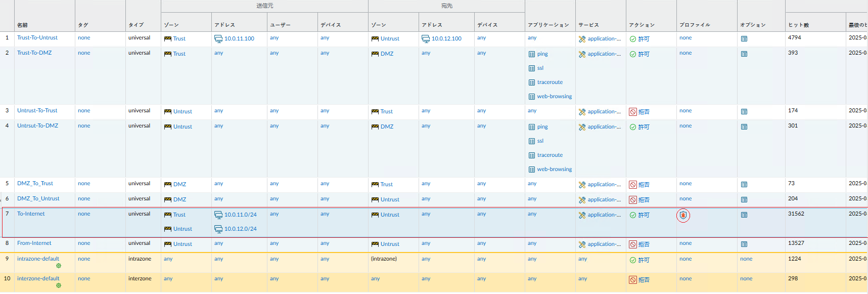Open the To-Internet security rule
The height and width of the screenshot is (294, 868).
31,214
